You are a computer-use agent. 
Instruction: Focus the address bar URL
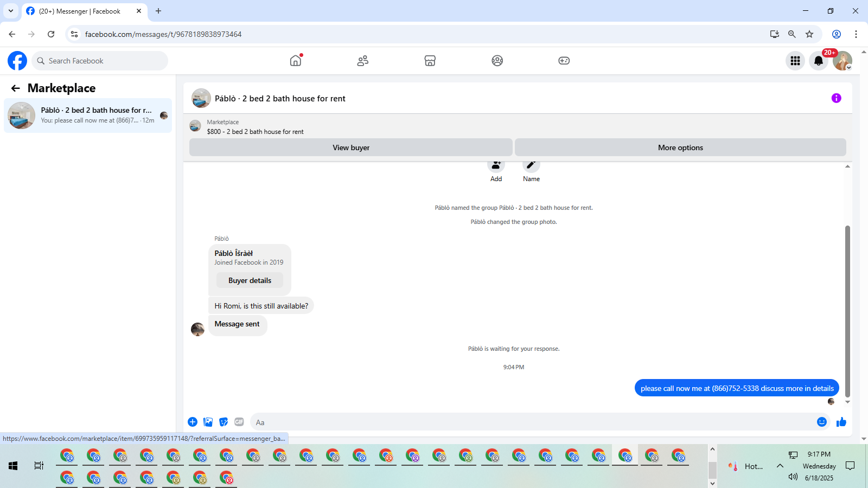[x=163, y=34]
